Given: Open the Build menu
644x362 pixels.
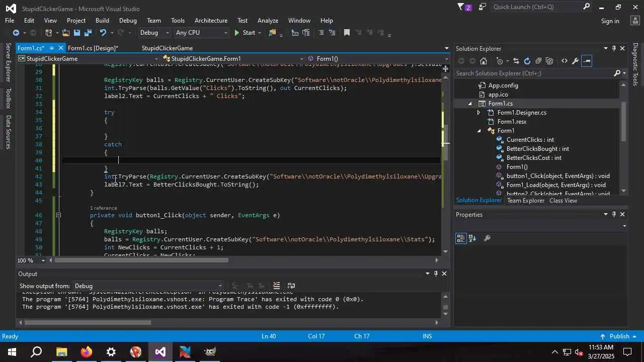Looking at the screenshot, I should tap(102, 21).
